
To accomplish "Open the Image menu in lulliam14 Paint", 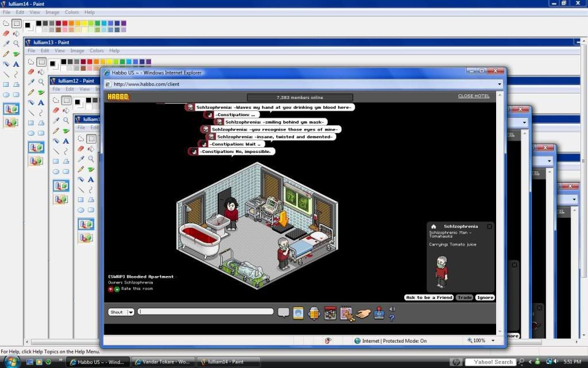I will 52,12.
